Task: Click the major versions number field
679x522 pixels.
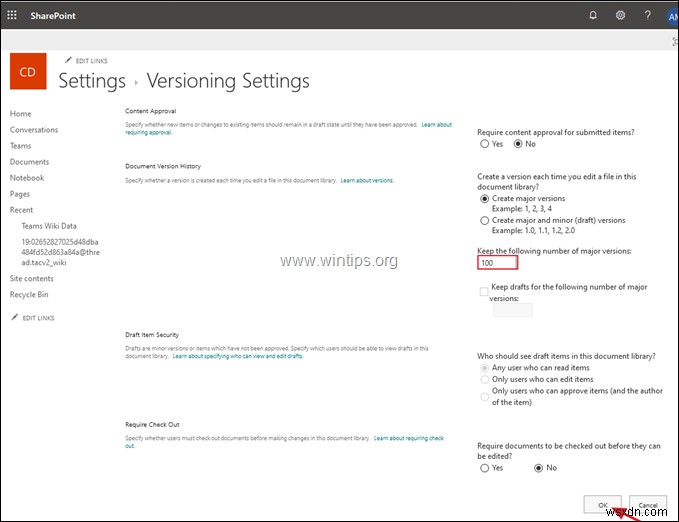Action: click(498, 263)
